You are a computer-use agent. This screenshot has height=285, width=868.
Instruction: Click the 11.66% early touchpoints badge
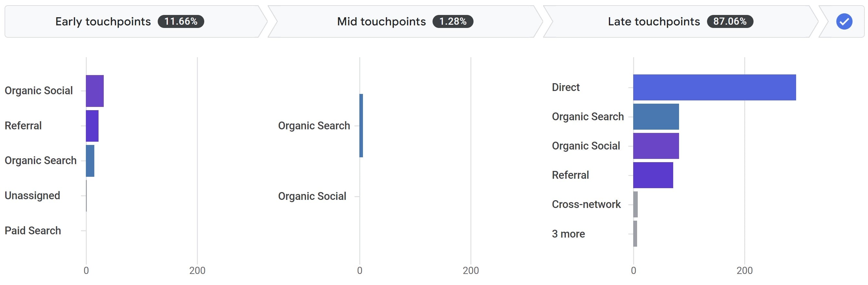point(180,21)
